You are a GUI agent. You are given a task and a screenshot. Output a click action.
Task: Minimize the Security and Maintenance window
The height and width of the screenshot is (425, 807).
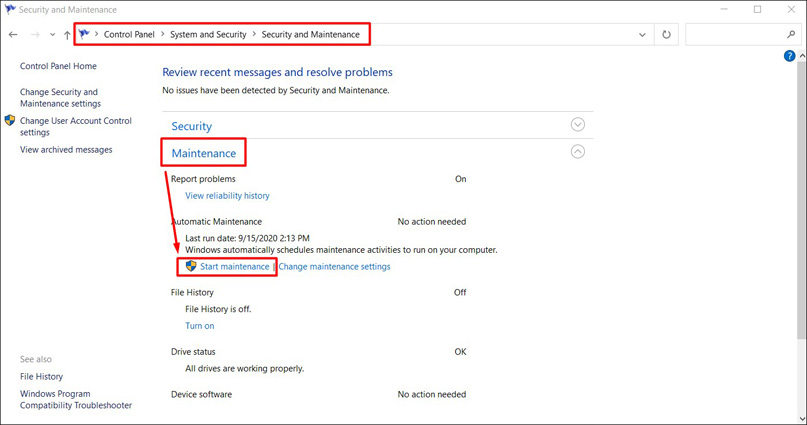[x=724, y=9]
